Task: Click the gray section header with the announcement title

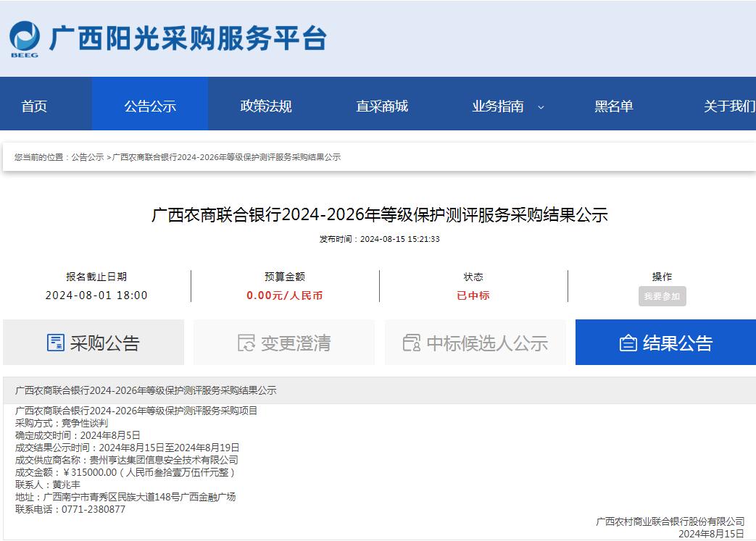Action: point(379,390)
